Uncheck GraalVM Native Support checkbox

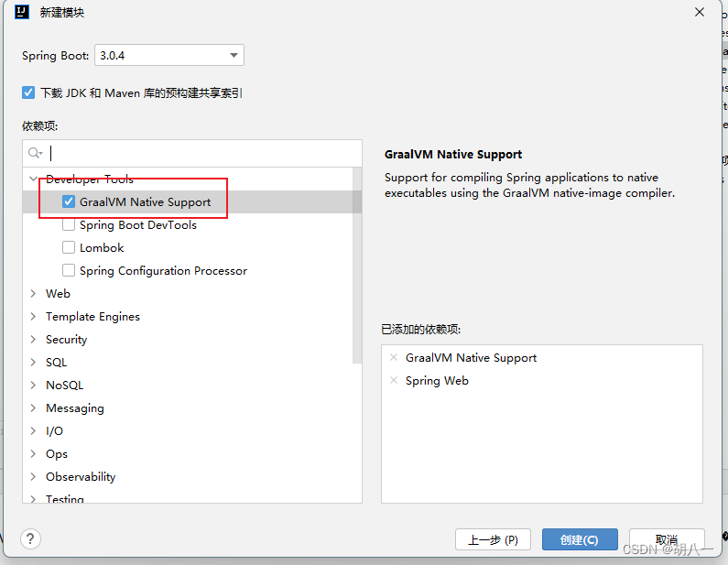pyautogui.click(x=69, y=201)
